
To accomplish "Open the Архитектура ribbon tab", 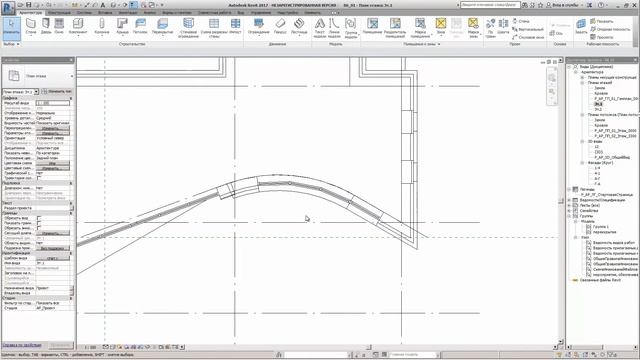I will click(30, 13).
